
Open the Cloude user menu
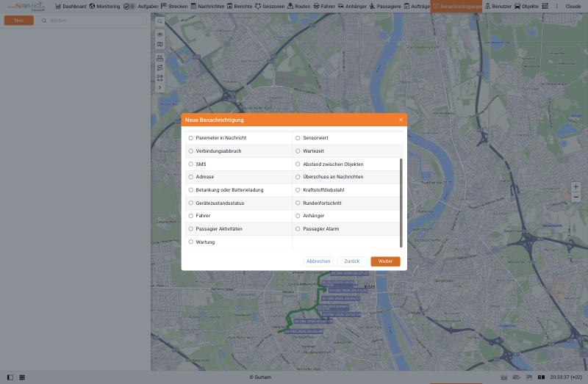573,7
